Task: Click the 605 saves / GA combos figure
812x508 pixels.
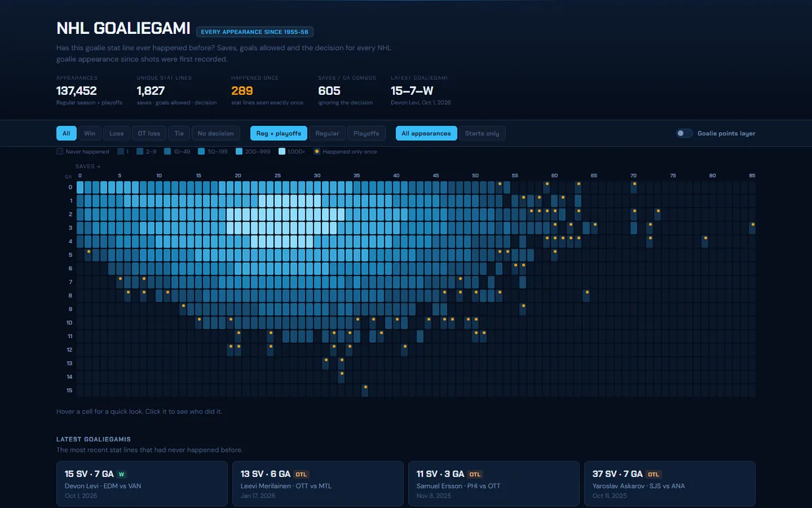Action: pyautogui.click(x=329, y=91)
